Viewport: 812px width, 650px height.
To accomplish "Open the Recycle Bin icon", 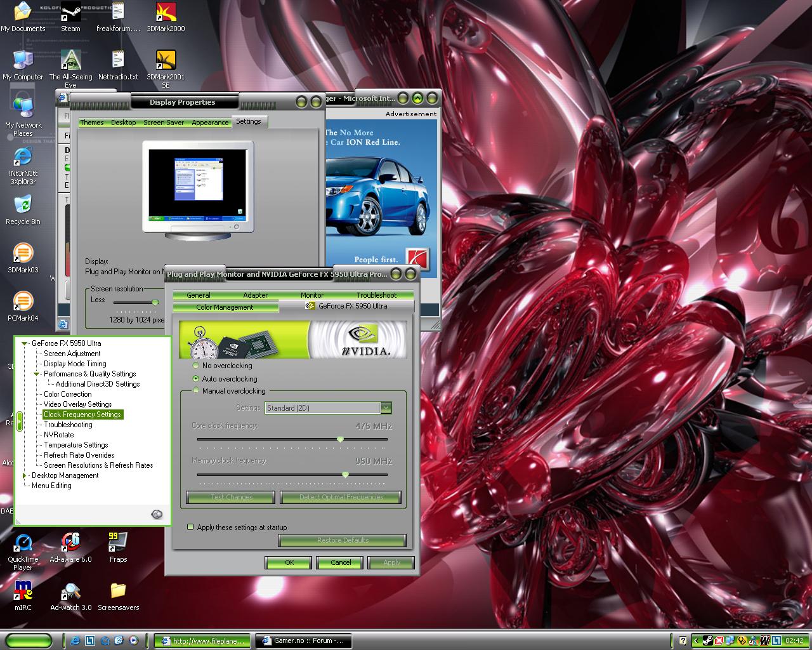I will click(x=23, y=210).
